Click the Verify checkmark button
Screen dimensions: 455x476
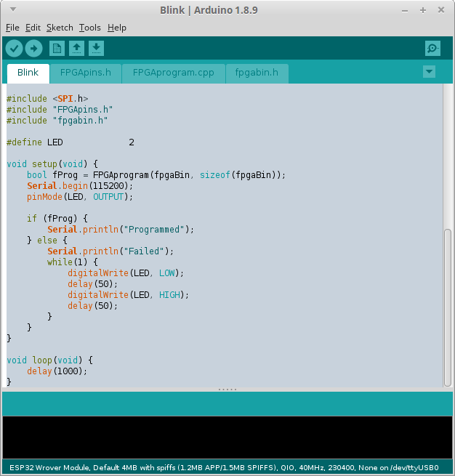click(x=14, y=48)
